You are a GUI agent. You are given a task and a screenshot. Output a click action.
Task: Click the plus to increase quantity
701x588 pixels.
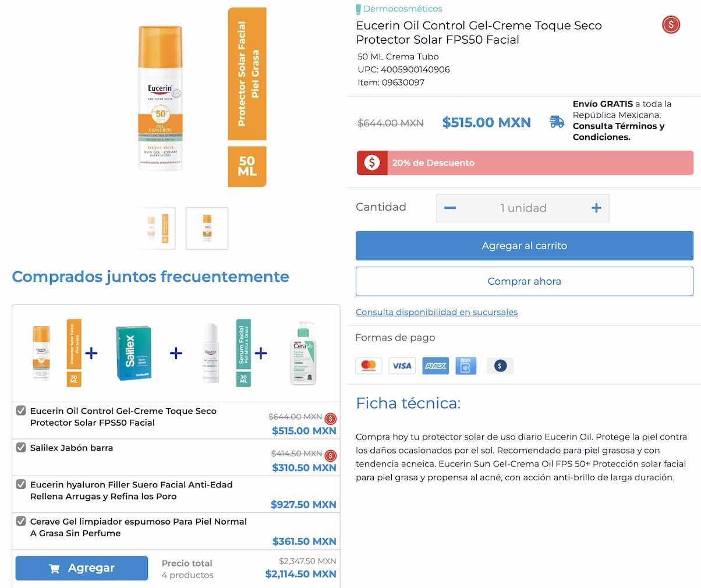(x=596, y=208)
